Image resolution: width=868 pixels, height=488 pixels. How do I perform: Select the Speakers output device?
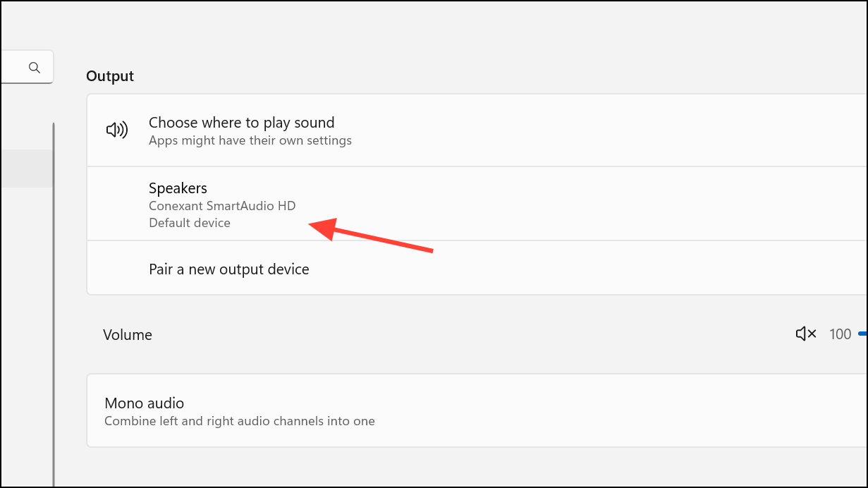[x=178, y=188]
